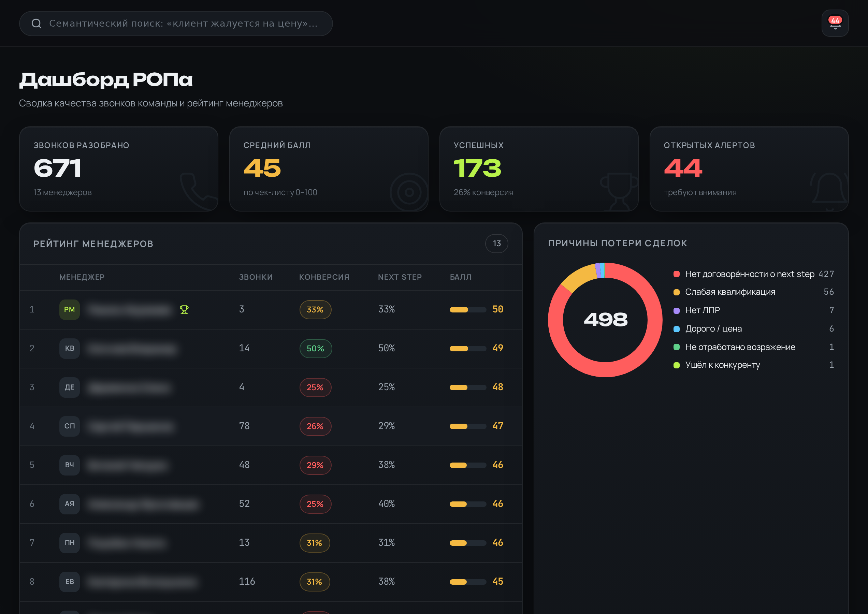
Task: Click the 40% next step for АЯ
Action: tap(387, 504)
